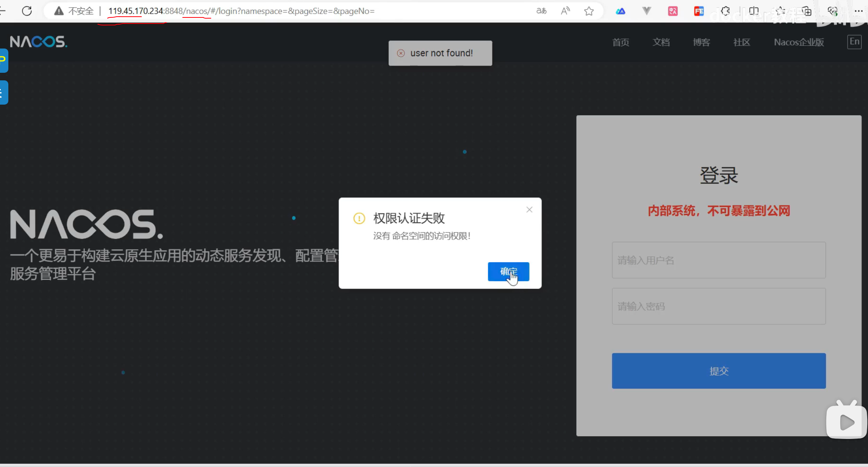Image resolution: width=868 pixels, height=467 pixels.
Task: Click the read aloud icon
Action: coord(565,11)
